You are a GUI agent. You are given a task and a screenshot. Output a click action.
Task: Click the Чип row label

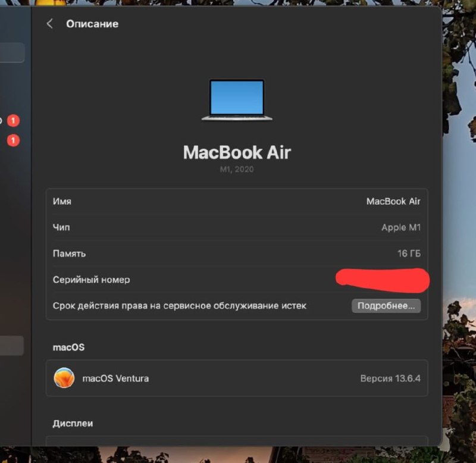61,227
